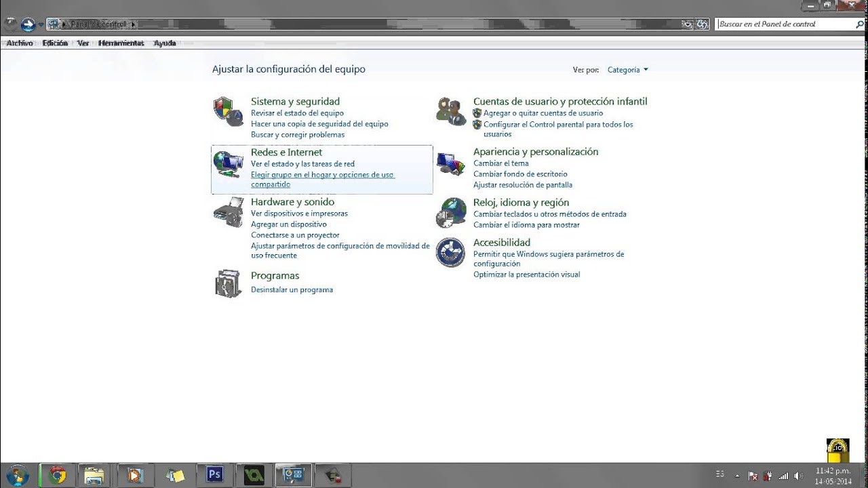This screenshot has height=488, width=868.
Task: Click the Sistema y seguridad shield icon
Action: click(228, 111)
